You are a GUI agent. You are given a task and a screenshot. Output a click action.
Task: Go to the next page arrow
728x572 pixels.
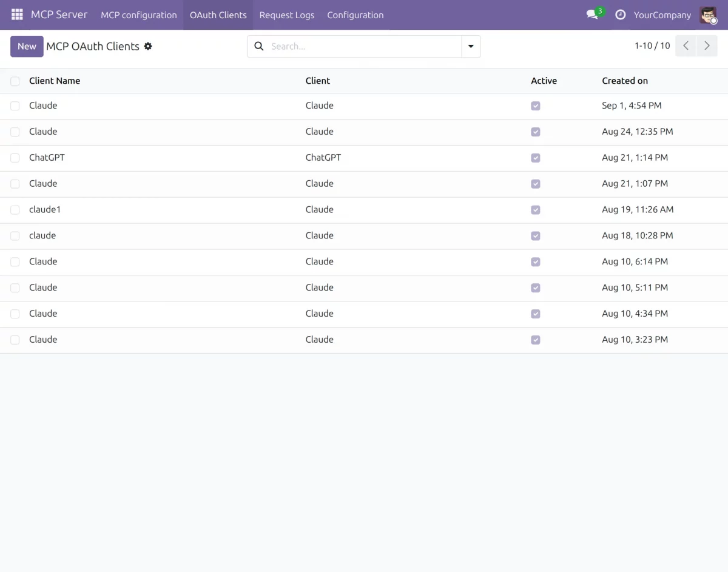707,46
